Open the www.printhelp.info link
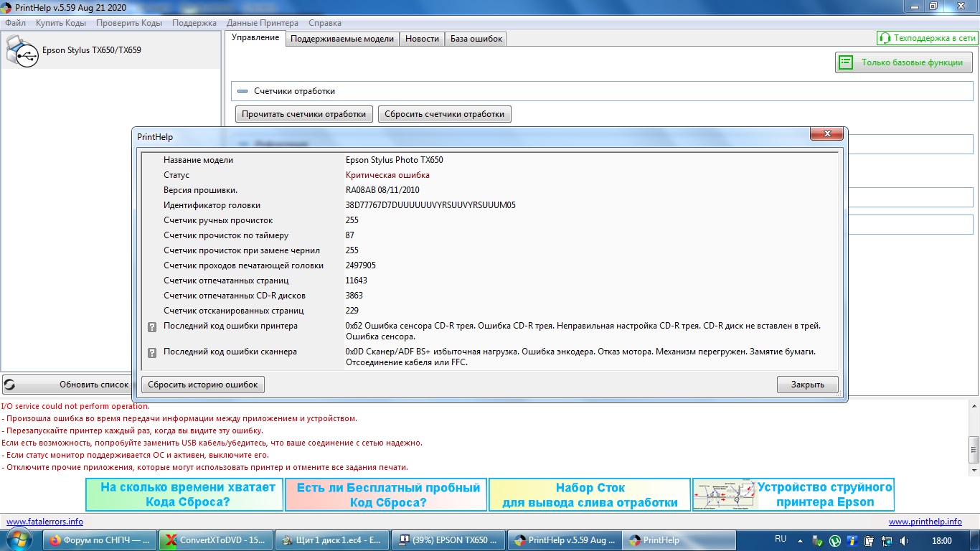Viewport: 980px width, 551px height. [925, 522]
